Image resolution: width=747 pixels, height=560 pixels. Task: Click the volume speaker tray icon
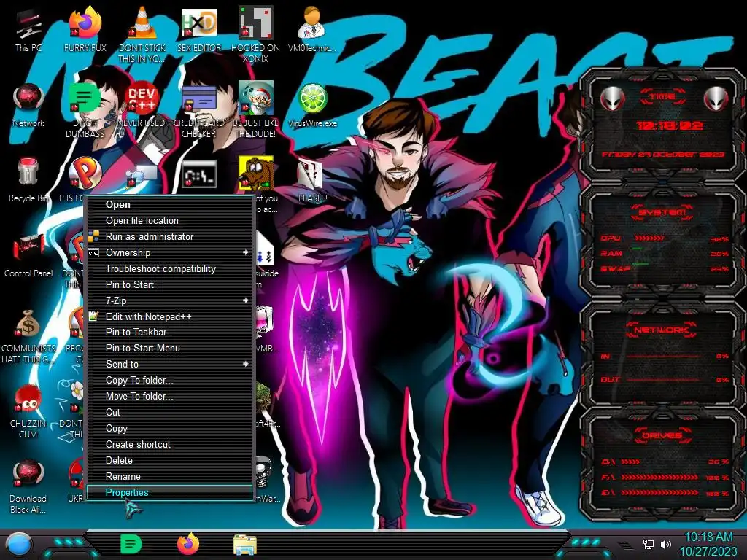(x=665, y=544)
